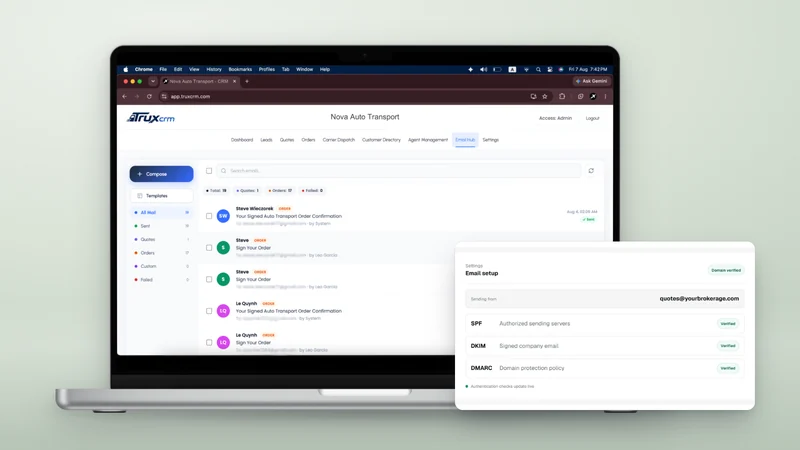The width and height of the screenshot is (800, 450).
Task: Open the Bookmarks menu in the menu bar
Action: pyautogui.click(x=240, y=69)
